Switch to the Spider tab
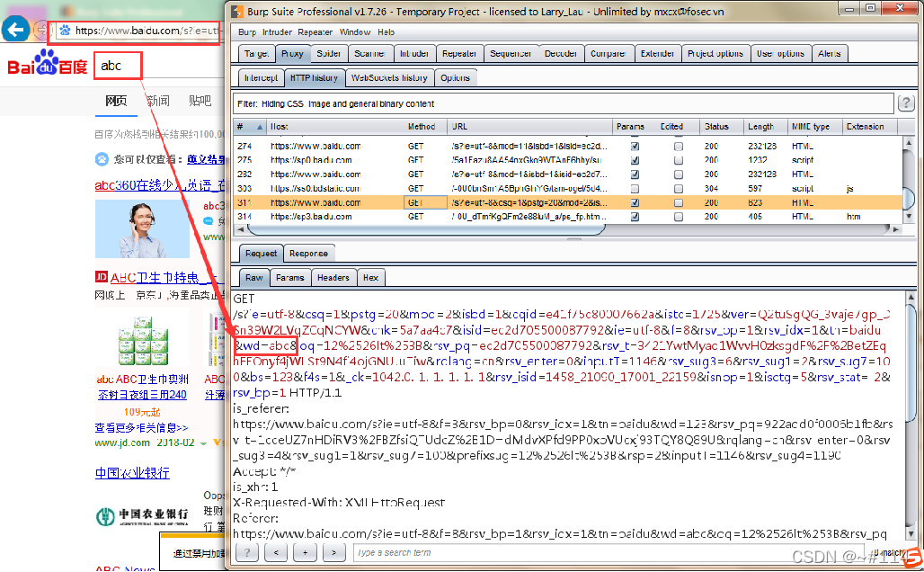Screen dimensions: 924x572 (x=328, y=54)
